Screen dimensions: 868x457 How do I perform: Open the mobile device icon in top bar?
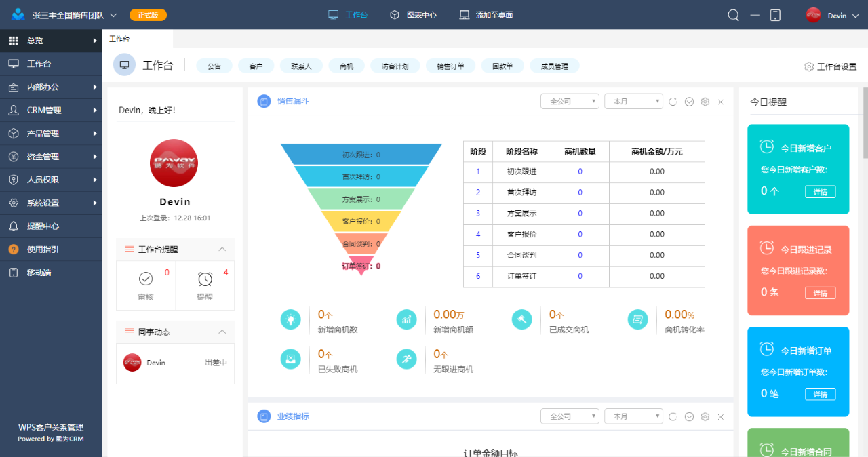tap(776, 15)
